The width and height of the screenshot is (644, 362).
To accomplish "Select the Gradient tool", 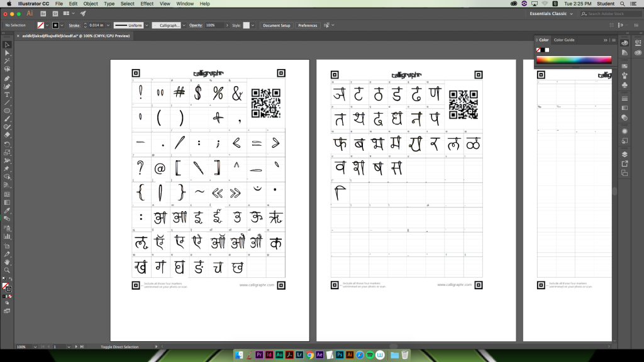I will coord(7,203).
